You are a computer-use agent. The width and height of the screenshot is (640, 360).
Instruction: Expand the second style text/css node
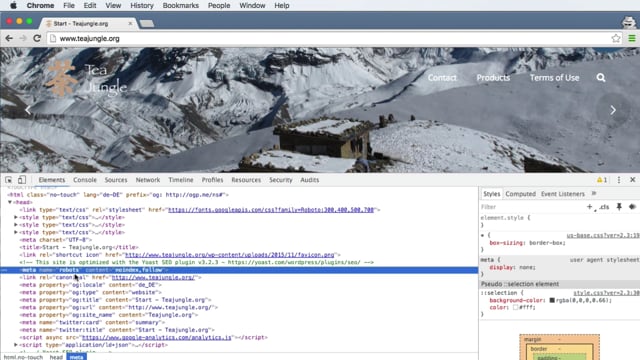click(16, 224)
